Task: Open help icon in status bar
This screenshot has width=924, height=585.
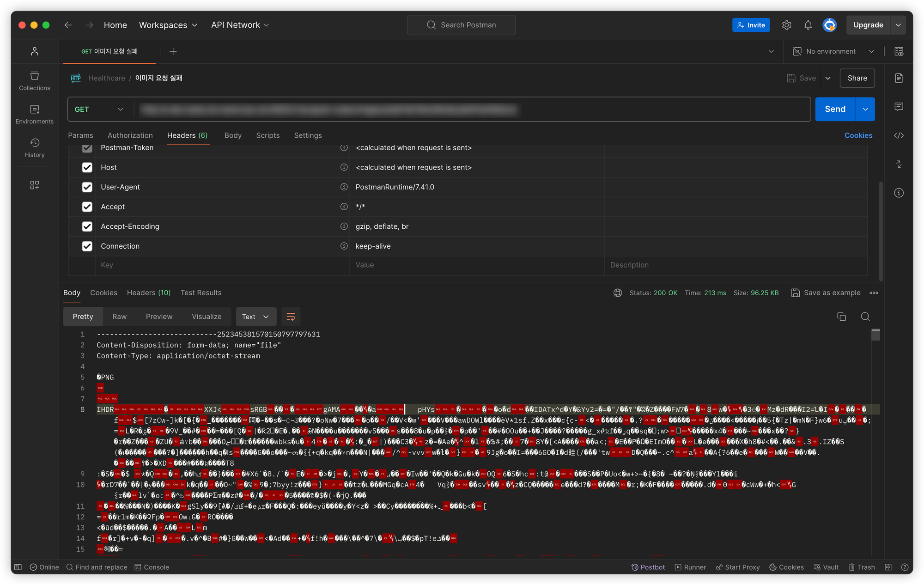Action: 904,567
